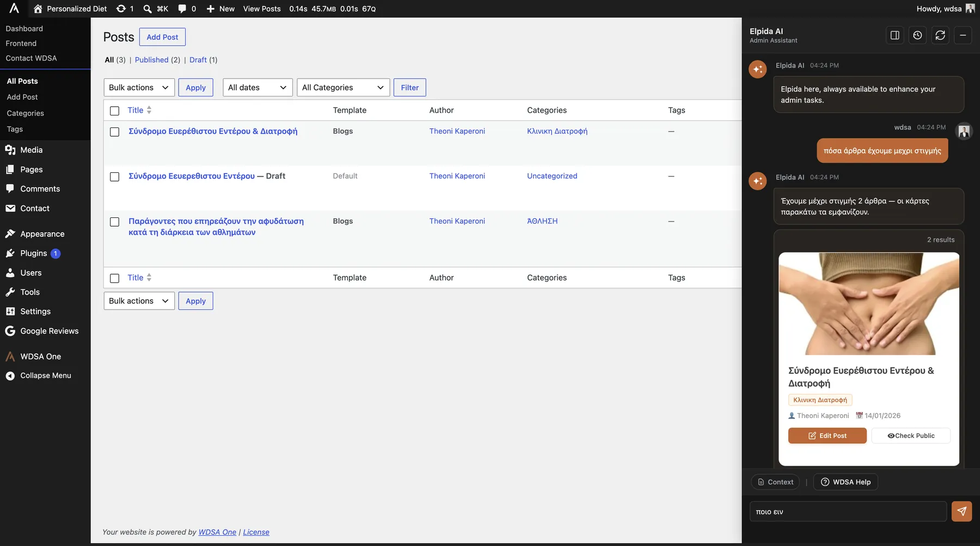The height and width of the screenshot is (546, 980).
Task: Open the top Bulk actions dropdown
Action: pos(139,88)
